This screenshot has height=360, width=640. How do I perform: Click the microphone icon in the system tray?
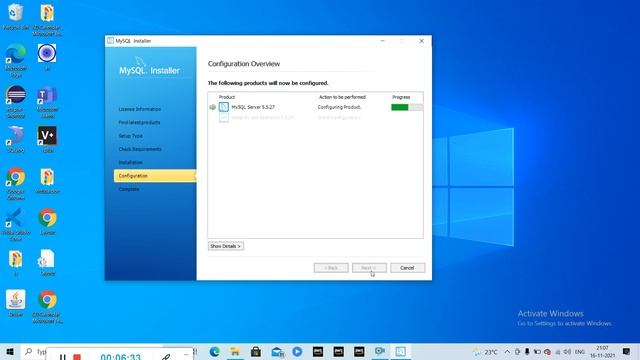point(527,351)
